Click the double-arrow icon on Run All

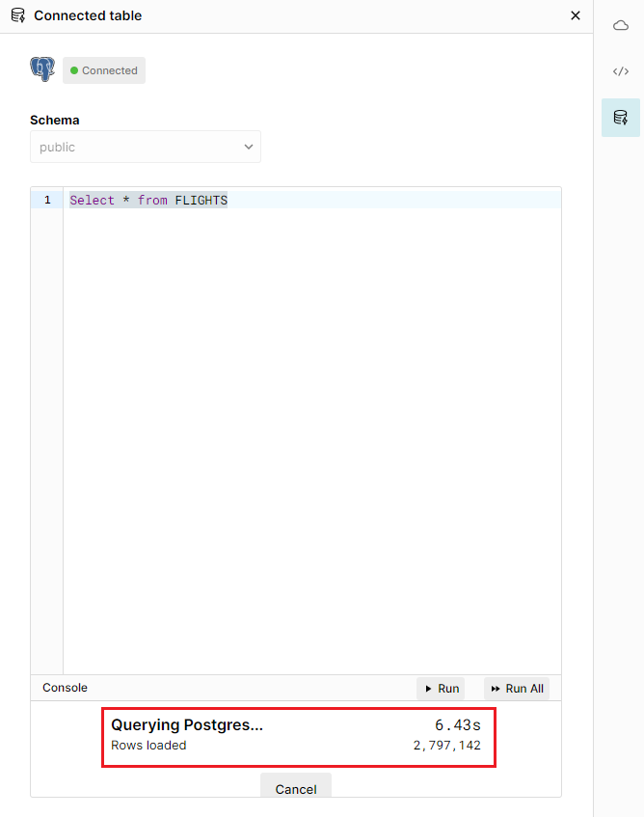tap(496, 689)
